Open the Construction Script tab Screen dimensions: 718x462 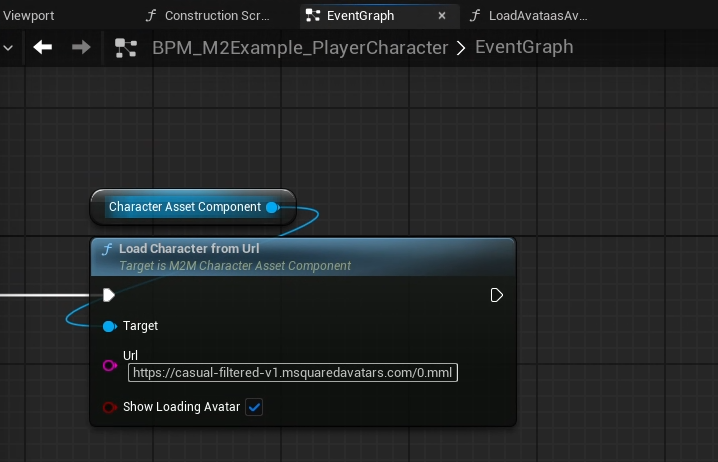[208, 16]
